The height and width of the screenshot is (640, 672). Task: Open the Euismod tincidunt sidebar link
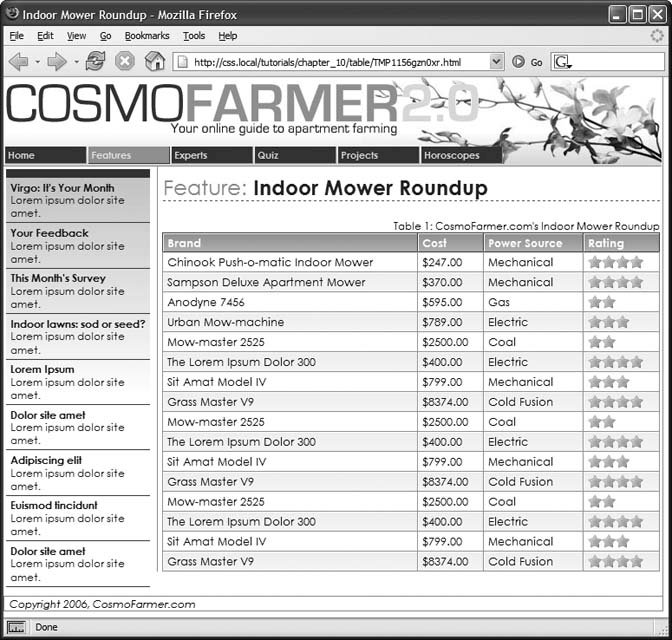coord(54,505)
